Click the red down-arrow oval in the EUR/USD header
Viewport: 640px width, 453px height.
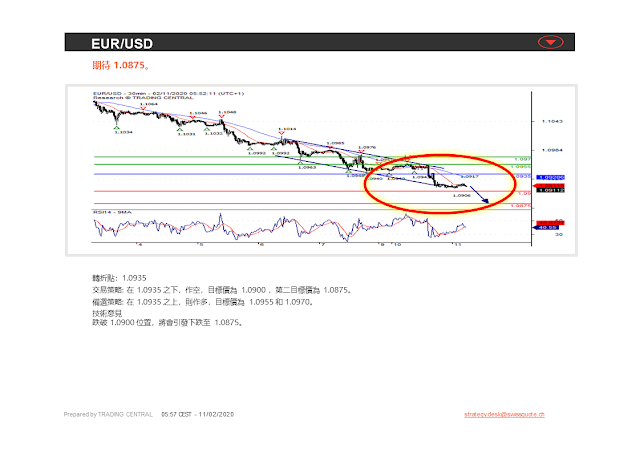pos(551,42)
